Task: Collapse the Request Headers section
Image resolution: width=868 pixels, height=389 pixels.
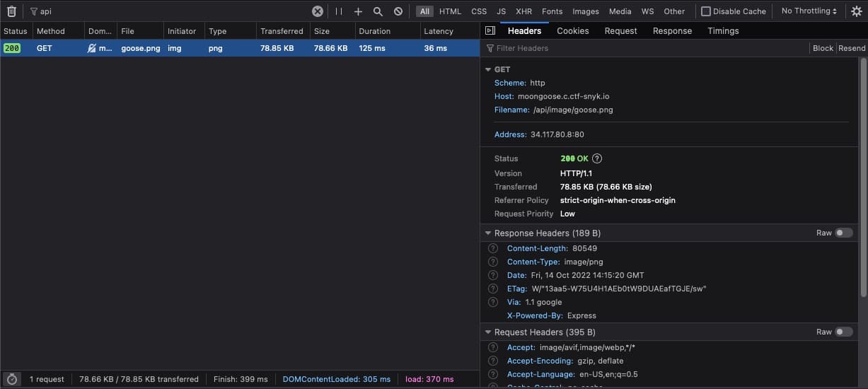Action: point(488,332)
